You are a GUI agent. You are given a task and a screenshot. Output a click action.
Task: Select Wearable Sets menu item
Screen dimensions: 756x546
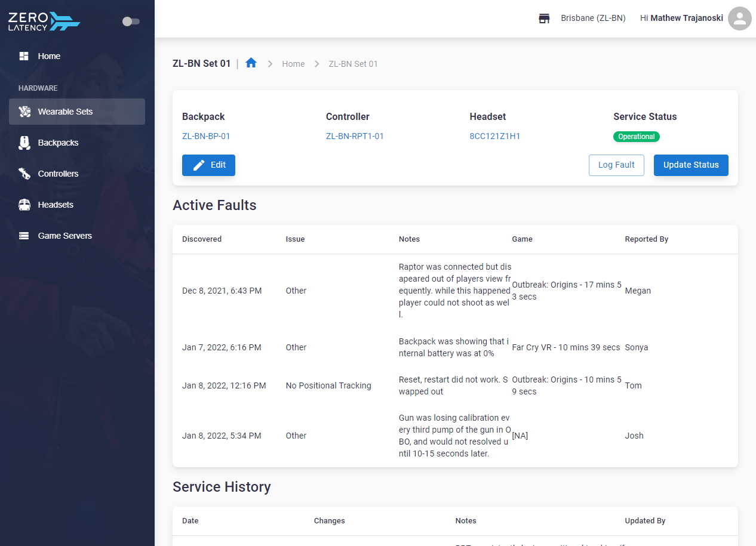pyautogui.click(x=77, y=112)
